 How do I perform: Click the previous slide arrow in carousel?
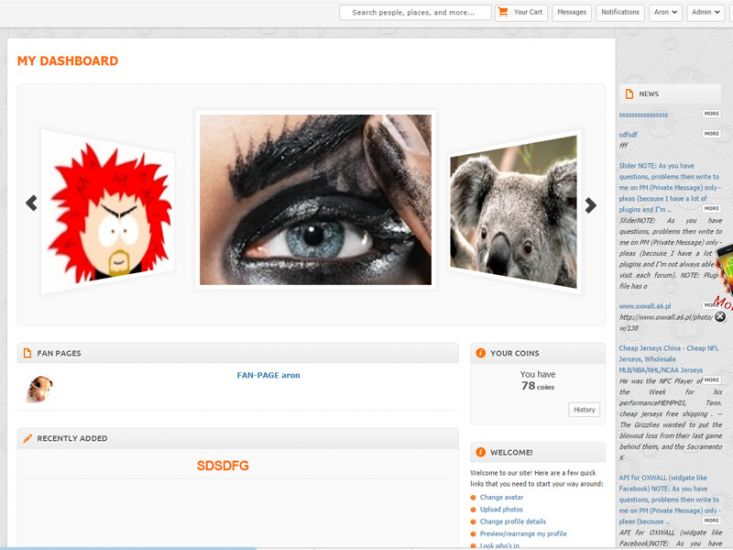pos(31,203)
